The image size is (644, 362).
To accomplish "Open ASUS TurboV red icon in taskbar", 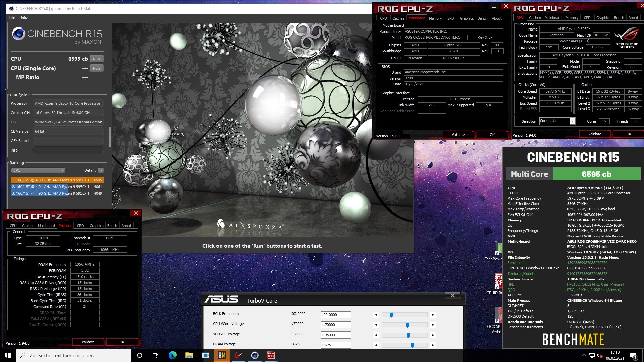I will coord(238,355).
